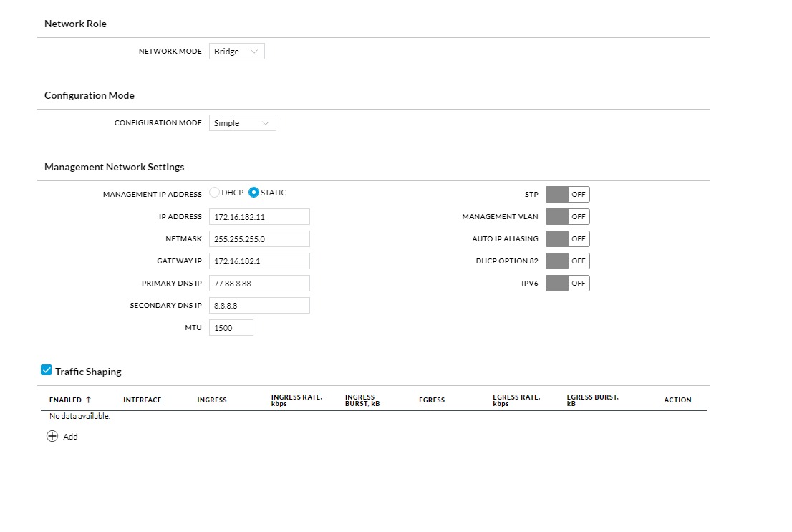Click the plus icon next to Add

[x=52, y=436]
